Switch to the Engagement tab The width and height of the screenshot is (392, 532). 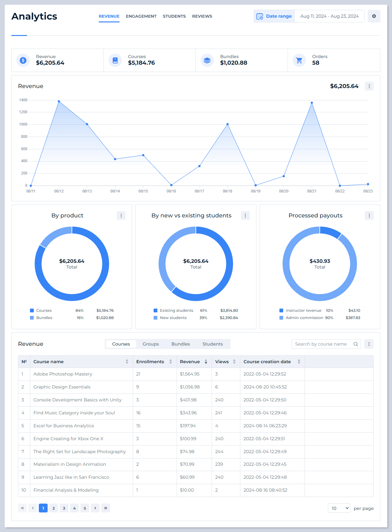tap(141, 16)
